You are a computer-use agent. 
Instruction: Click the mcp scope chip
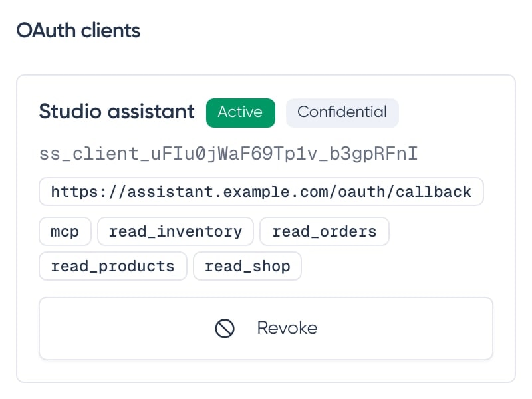pos(65,231)
